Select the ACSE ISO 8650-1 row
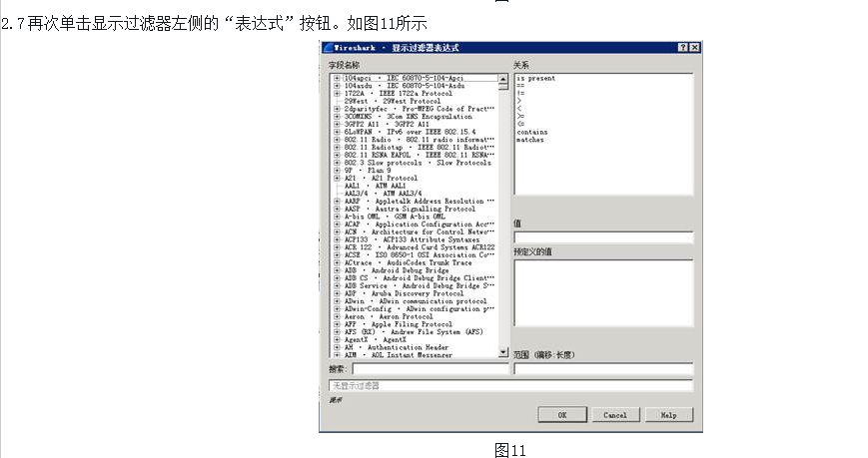 (x=420, y=255)
